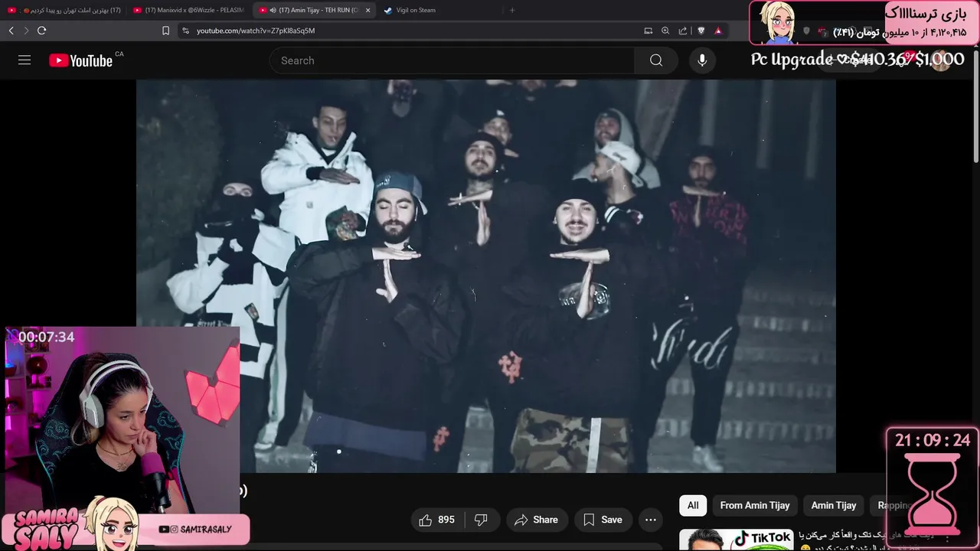Screen dimensions: 980x551
Task: Select the Amin Tijay - TEH RUN tab
Action: (315, 10)
